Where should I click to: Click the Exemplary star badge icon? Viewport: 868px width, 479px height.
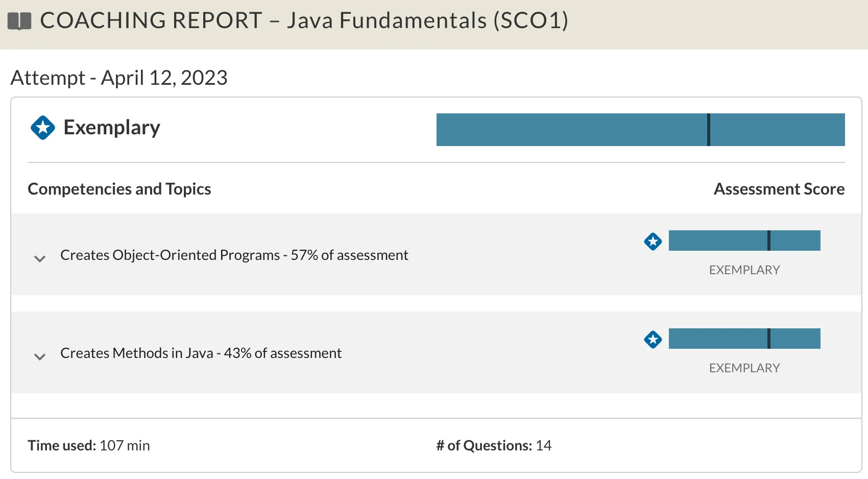tap(43, 128)
